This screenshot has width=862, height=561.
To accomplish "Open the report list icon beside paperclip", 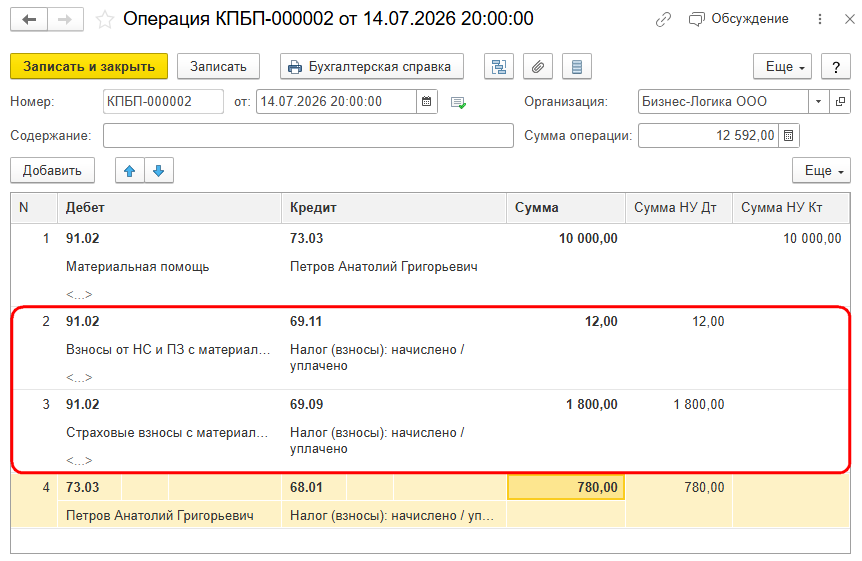I will [x=577, y=67].
